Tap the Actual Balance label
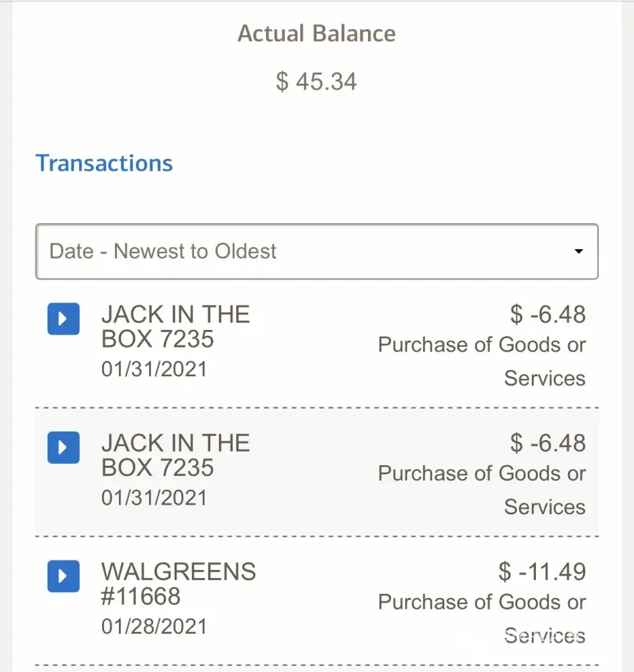Viewport: 634px width, 672px height. pyautogui.click(x=316, y=34)
